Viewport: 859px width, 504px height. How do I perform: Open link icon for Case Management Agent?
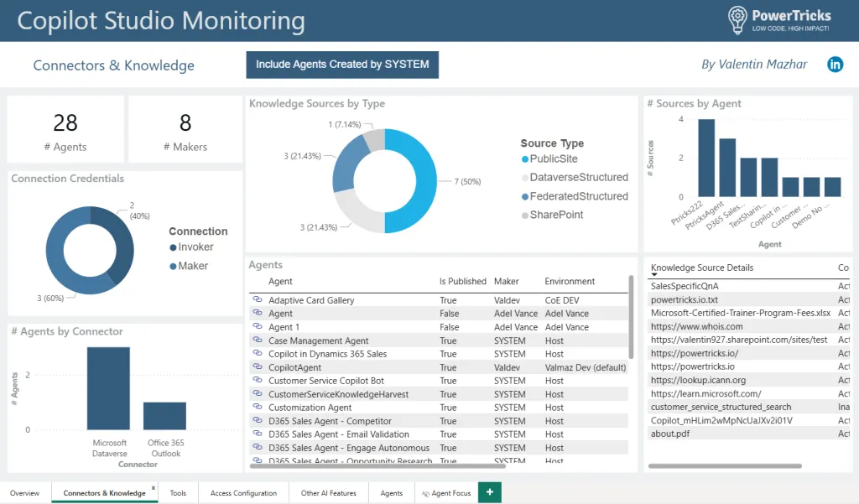257,340
